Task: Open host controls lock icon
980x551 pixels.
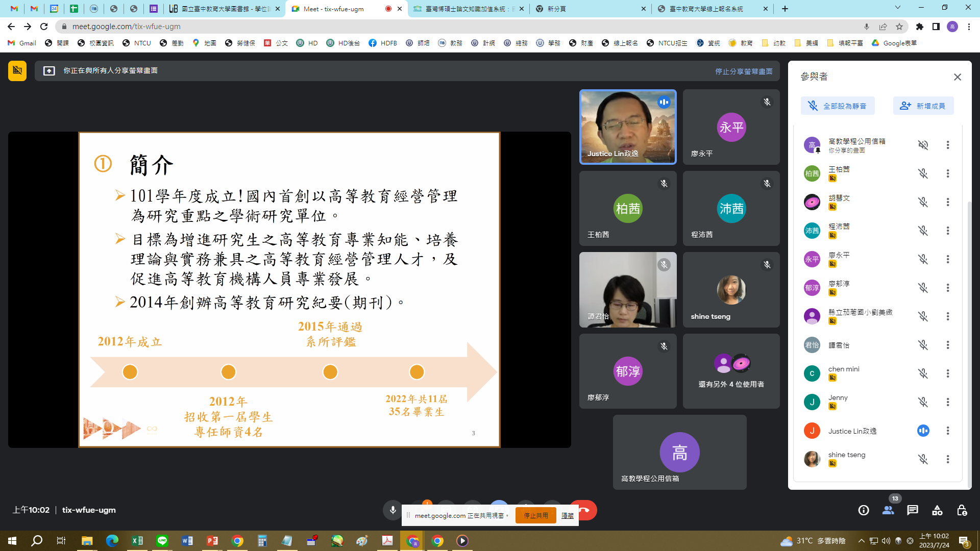Action: 962,510
